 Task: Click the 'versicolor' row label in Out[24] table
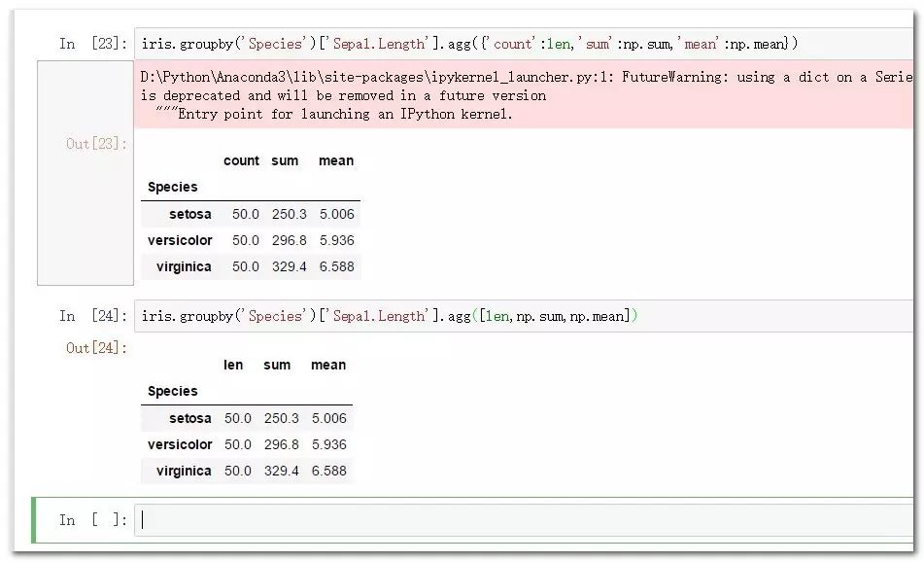180,444
